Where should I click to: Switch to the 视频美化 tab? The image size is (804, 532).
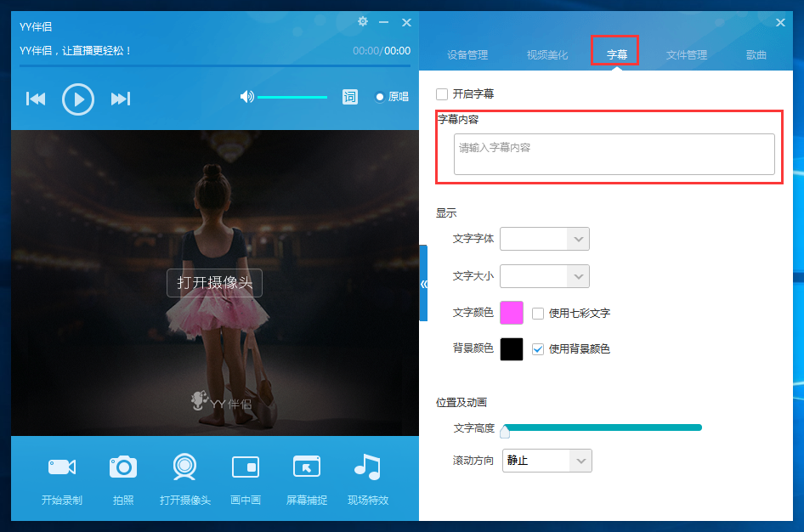pyautogui.click(x=547, y=55)
